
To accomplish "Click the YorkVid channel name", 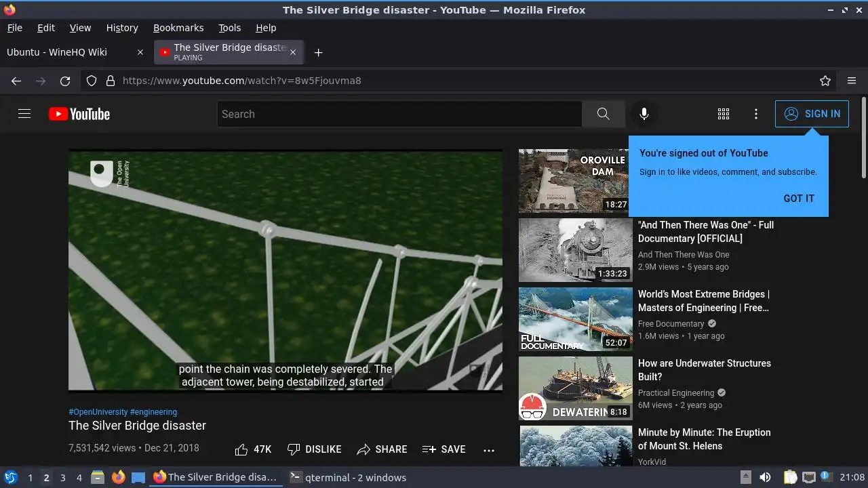I will point(652,462).
